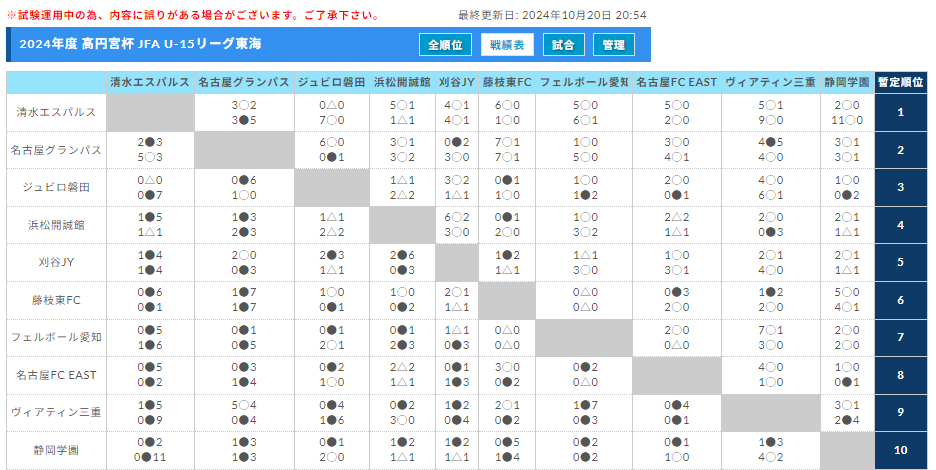Click 藤枝東FC vs 静岡学園 result cell

[x=847, y=300]
